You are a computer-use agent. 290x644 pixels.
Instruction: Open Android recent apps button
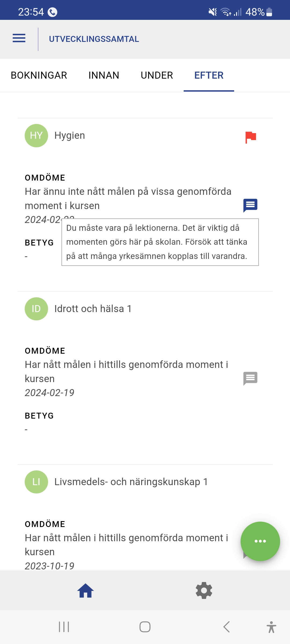click(x=64, y=627)
